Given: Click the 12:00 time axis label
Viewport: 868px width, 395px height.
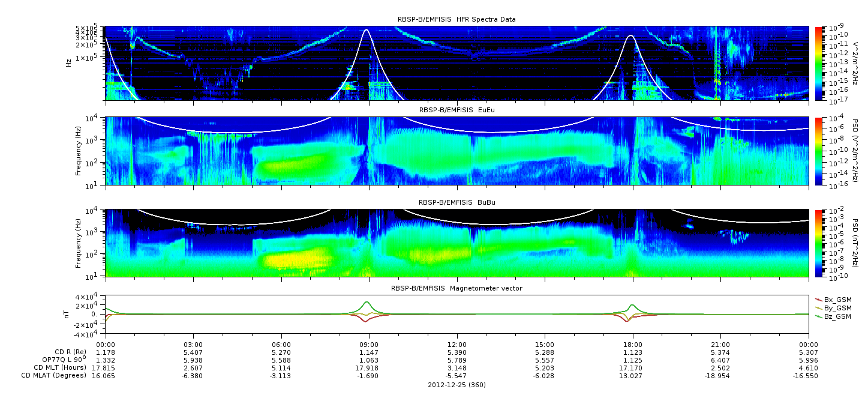Looking at the screenshot, I should click(x=456, y=344).
